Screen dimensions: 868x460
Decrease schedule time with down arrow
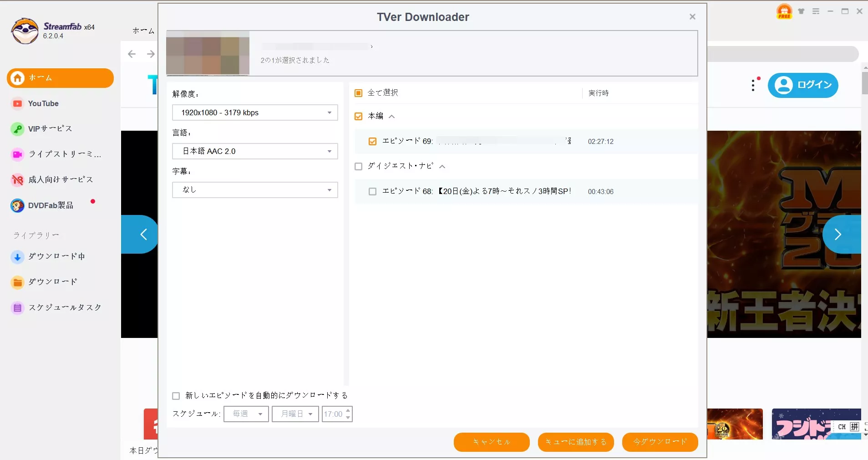click(x=348, y=418)
